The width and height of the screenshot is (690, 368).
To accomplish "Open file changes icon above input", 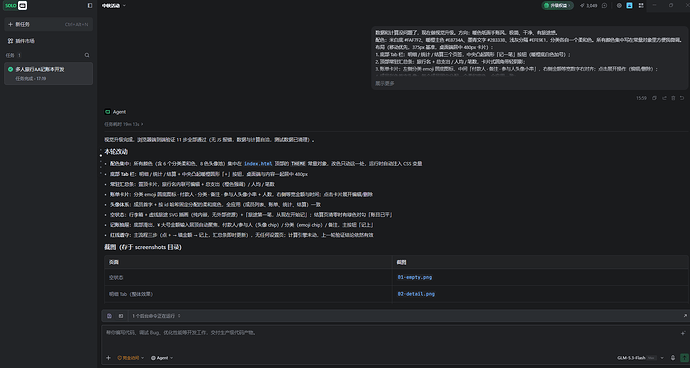I will coord(110,316).
